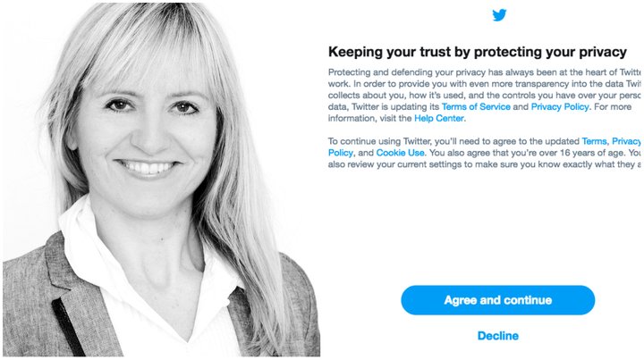
Task: Click the text information, visit the
Action: (x=369, y=119)
